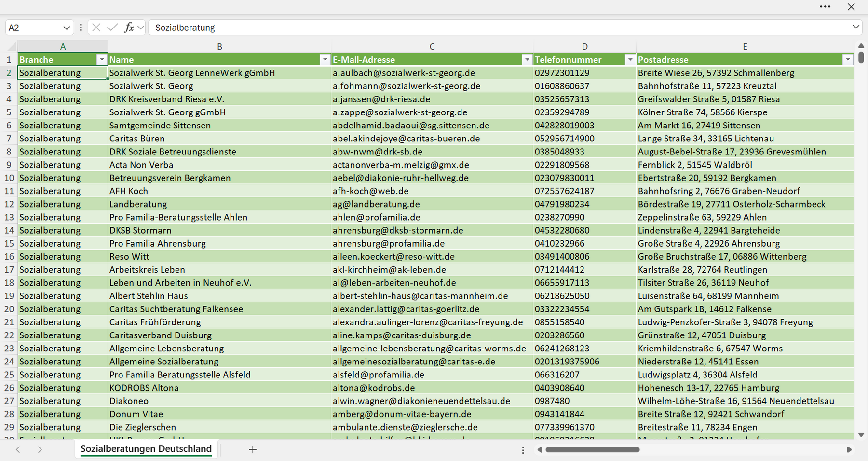
Task: Go to previous sheet arrow
Action: point(18,449)
